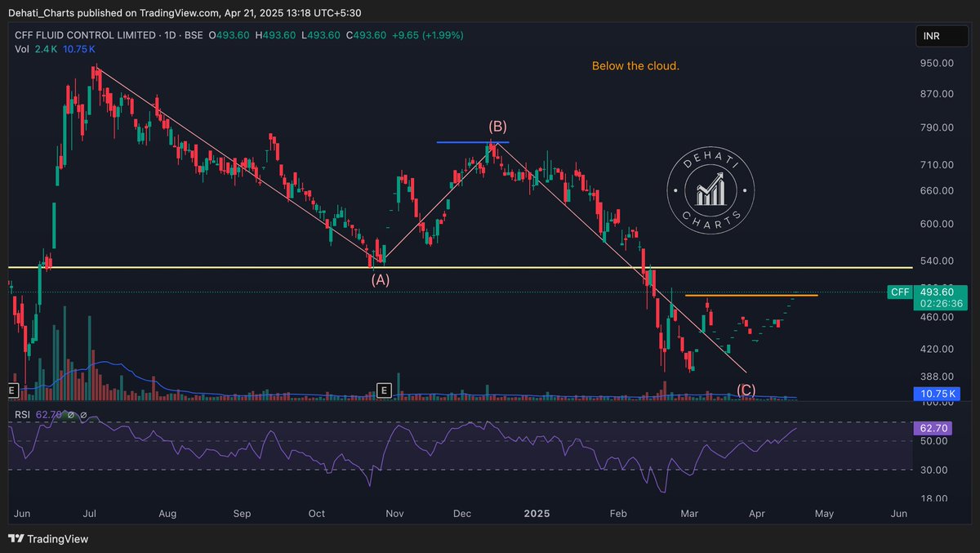Image resolution: width=980 pixels, height=553 pixels.
Task: Click the Jul time axis label
Action: click(90, 514)
